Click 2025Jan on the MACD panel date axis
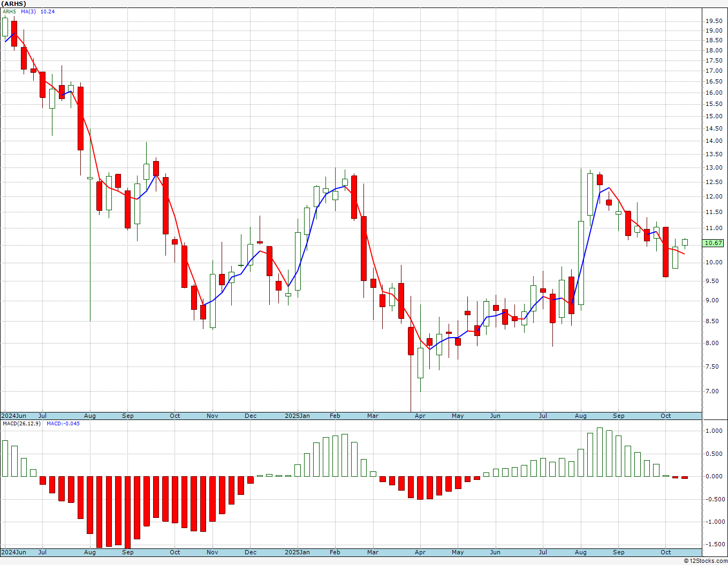 pos(297,552)
